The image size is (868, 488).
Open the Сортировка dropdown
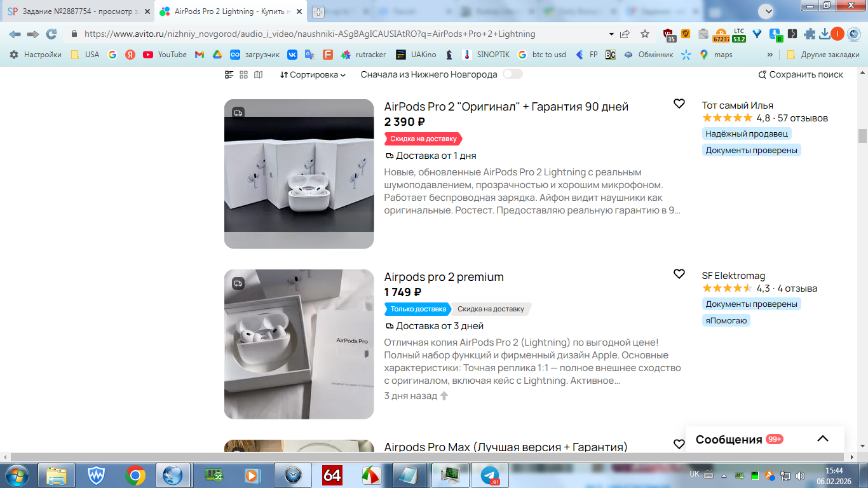point(313,74)
